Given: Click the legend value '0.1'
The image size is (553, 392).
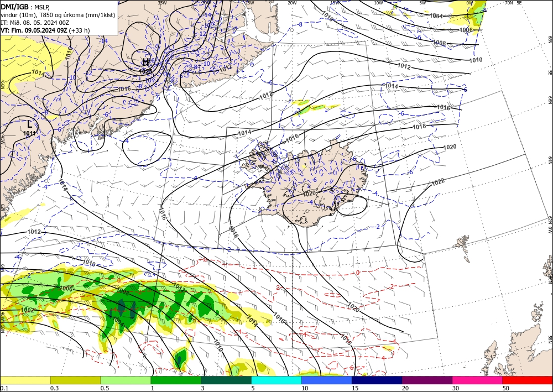Looking at the screenshot, I should pos(4,388).
